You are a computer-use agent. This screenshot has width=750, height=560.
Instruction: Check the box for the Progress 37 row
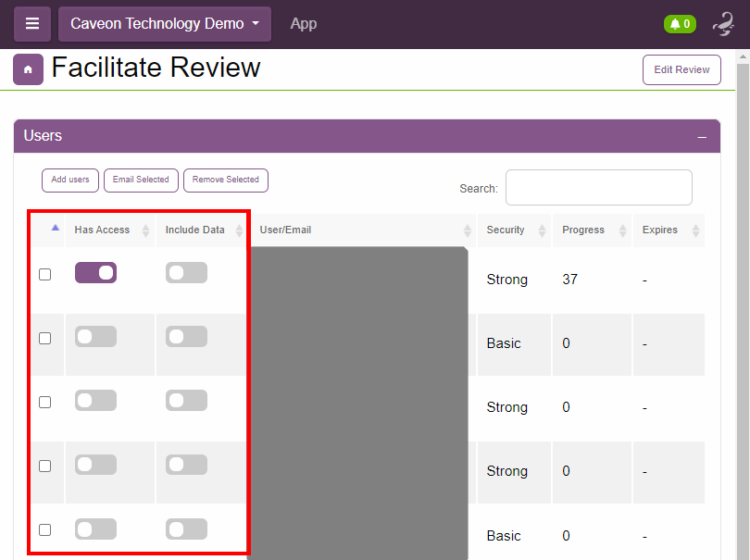45,275
